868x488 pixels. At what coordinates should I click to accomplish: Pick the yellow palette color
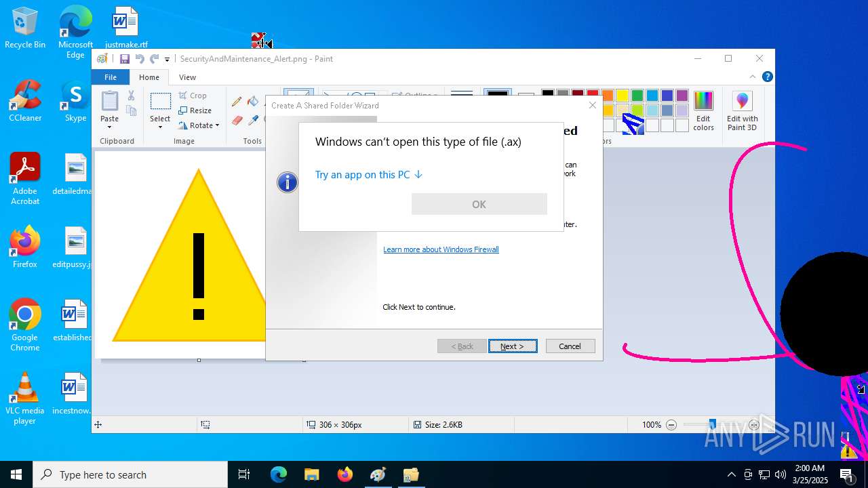coord(623,96)
